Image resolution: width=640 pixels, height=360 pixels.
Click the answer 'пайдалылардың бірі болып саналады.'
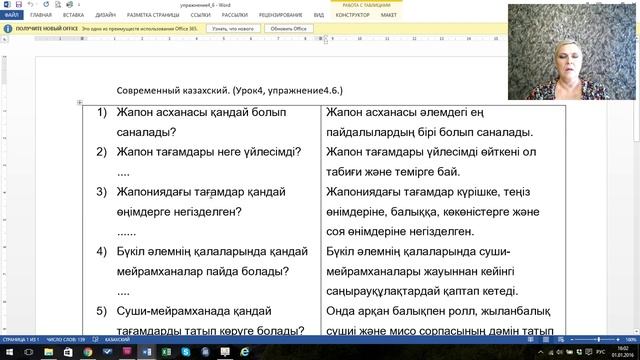(429, 132)
